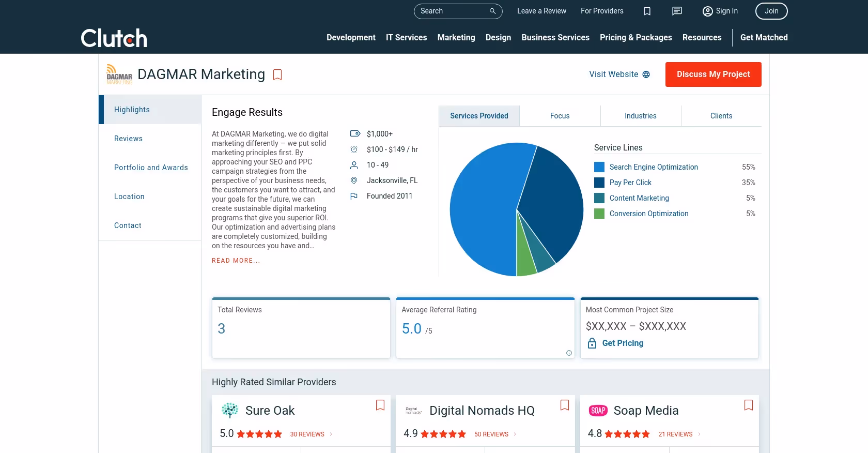Click info icon in Average Referral Rating card

569,353
